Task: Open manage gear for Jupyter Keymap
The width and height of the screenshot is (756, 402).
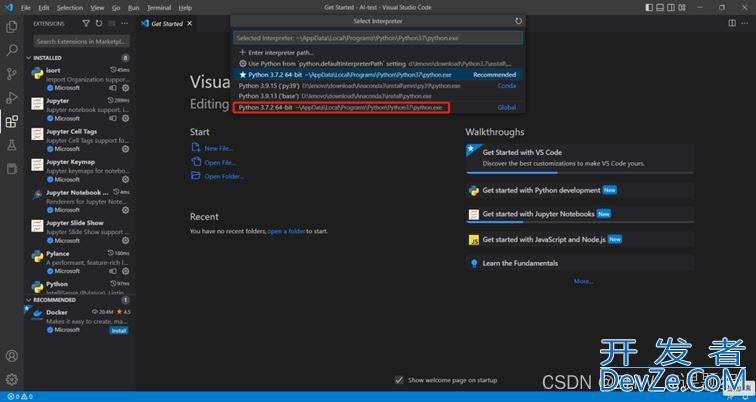Action: pyautogui.click(x=125, y=179)
